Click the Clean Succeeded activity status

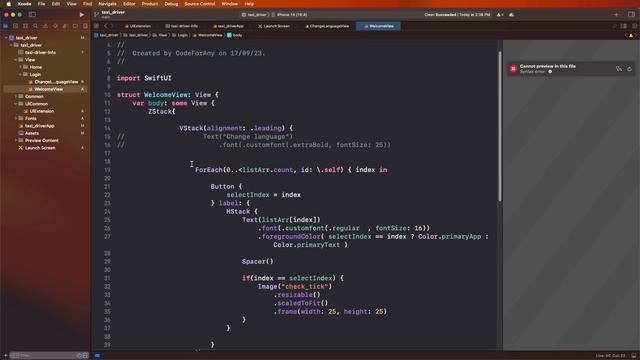coord(457,15)
